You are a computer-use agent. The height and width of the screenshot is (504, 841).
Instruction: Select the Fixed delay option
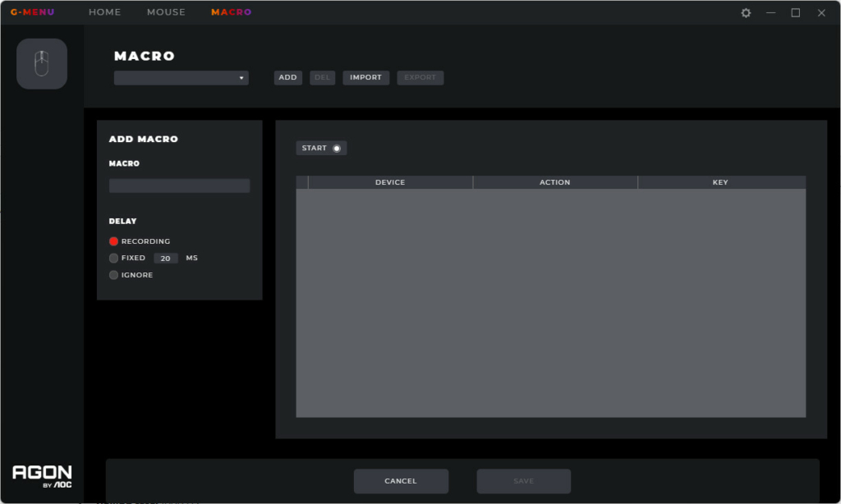coord(114,258)
